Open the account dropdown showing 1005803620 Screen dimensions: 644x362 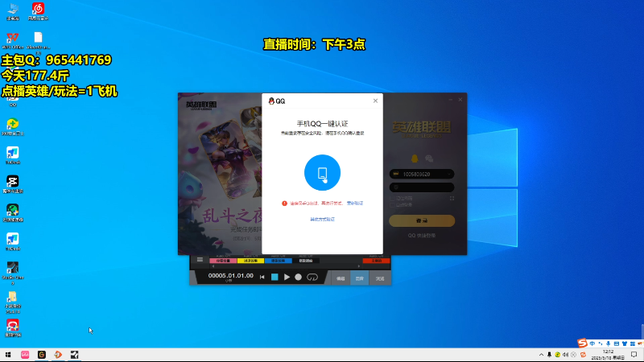(x=449, y=174)
